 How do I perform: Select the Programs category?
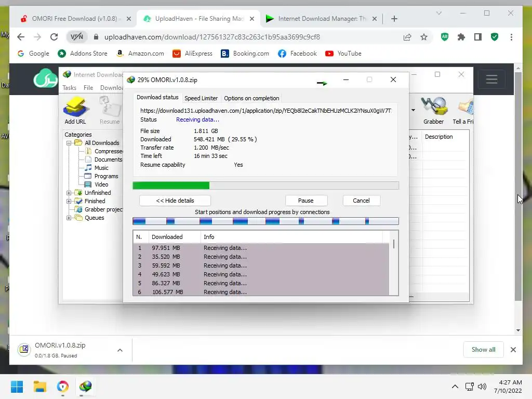pos(106,177)
